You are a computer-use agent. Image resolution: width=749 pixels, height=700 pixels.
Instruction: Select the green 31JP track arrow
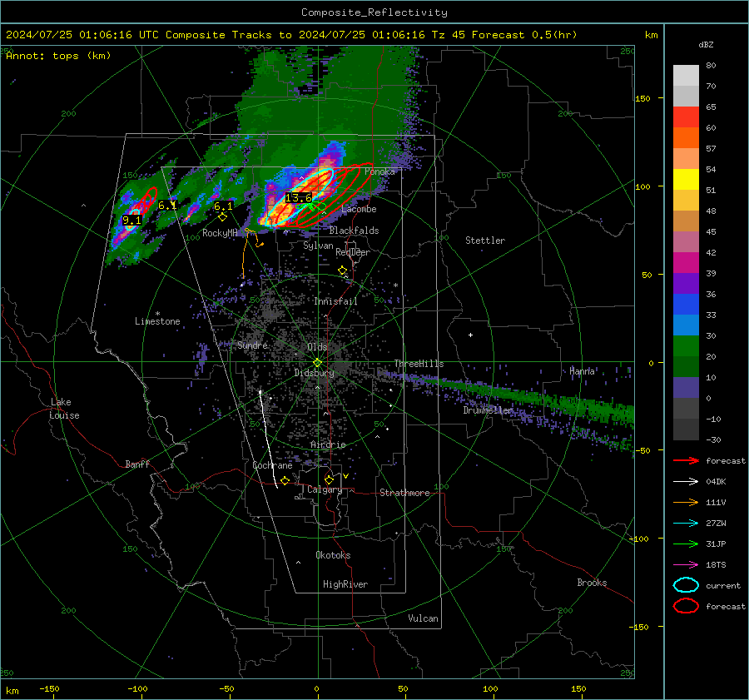686,544
